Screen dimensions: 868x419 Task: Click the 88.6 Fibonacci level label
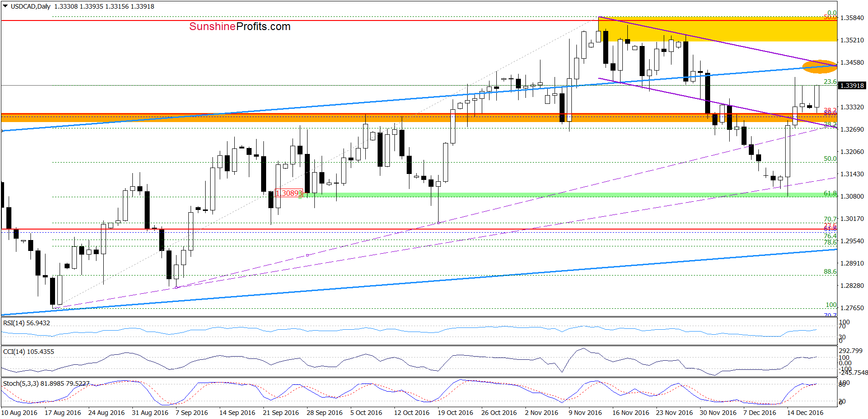pos(830,271)
